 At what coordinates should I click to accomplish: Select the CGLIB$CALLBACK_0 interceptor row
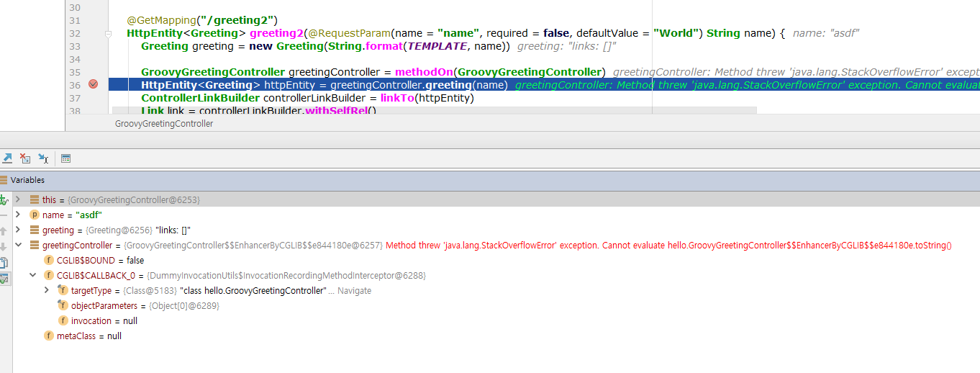[496, 275]
